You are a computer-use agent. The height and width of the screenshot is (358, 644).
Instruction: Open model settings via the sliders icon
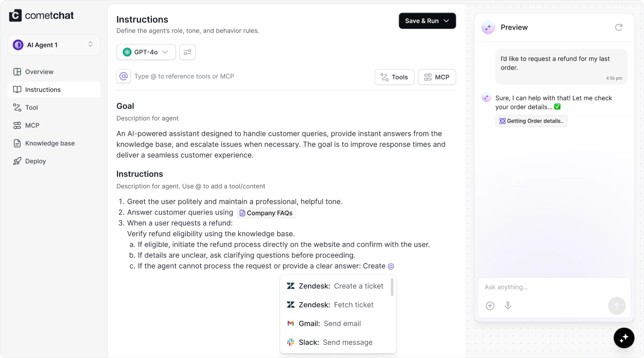pos(187,52)
